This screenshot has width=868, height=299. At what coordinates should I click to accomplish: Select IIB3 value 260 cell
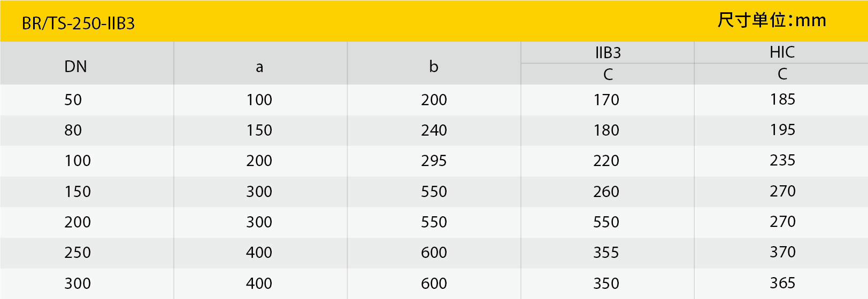[606, 192]
